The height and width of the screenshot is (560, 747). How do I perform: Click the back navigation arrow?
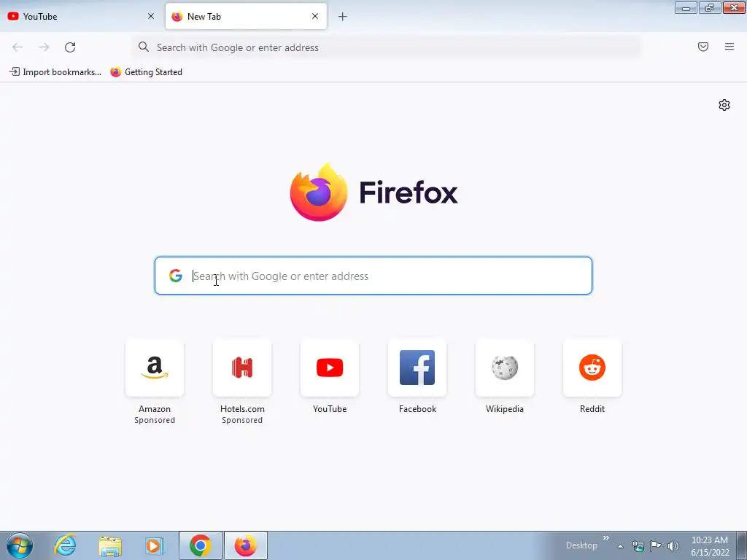pos(18,47)
